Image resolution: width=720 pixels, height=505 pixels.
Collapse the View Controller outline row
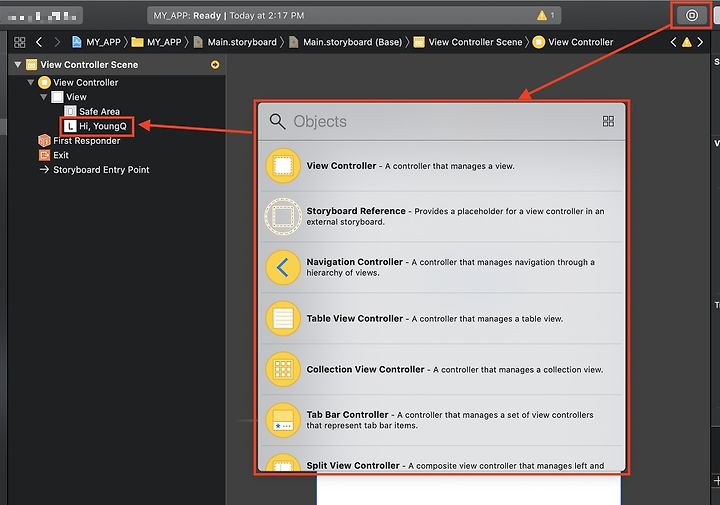point(30,83)
